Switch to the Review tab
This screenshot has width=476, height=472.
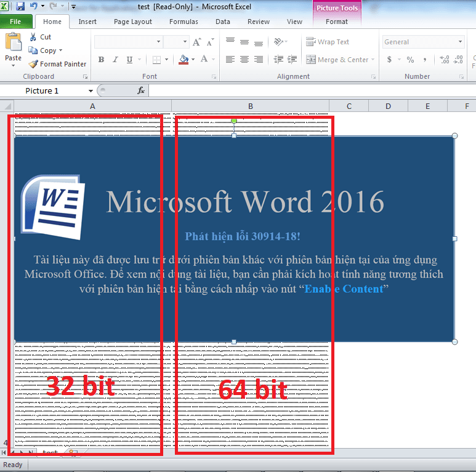[x=259, y=22]
